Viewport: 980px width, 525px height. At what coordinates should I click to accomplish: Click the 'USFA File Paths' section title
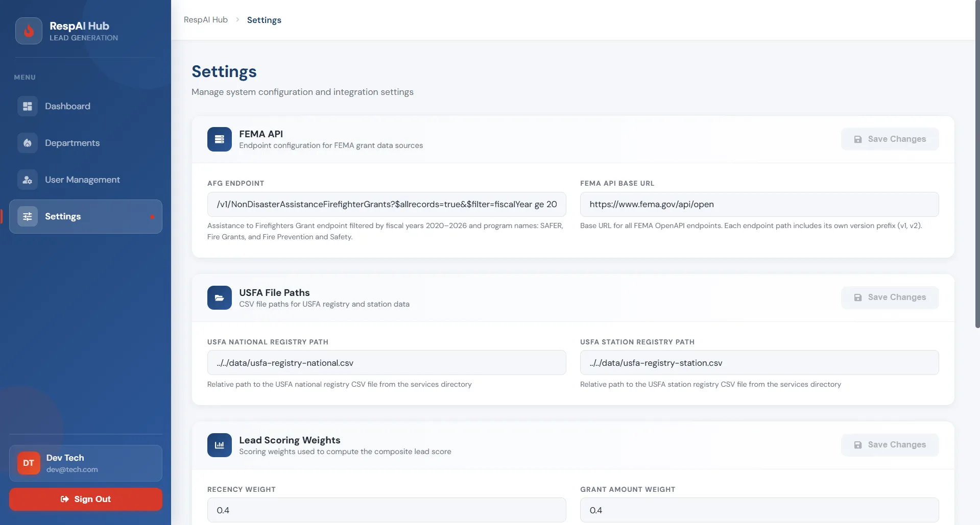click(x=274, y=292)
